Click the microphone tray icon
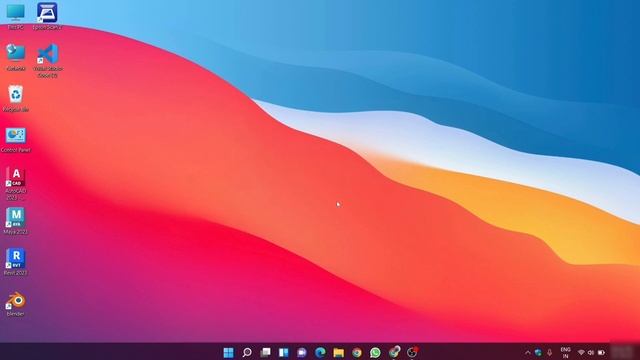The image size is (640, 360). pos(549,352)
